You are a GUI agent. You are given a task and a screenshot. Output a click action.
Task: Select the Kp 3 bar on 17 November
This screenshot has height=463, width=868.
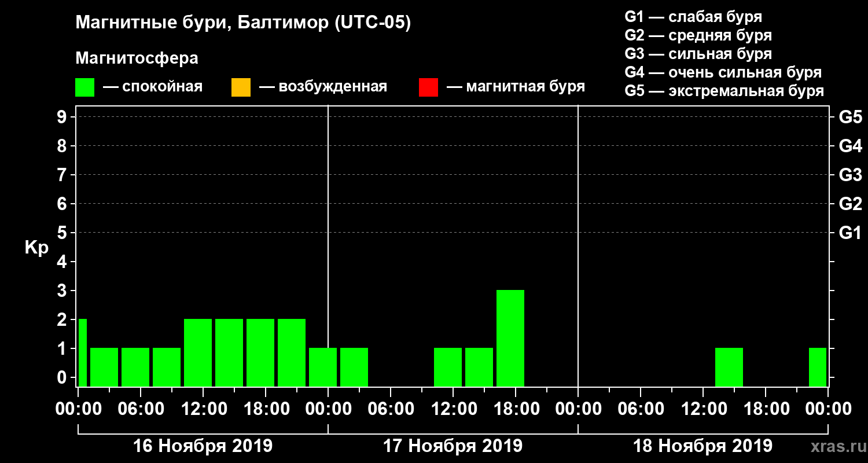pyautogui.click(x=510, y=338)
